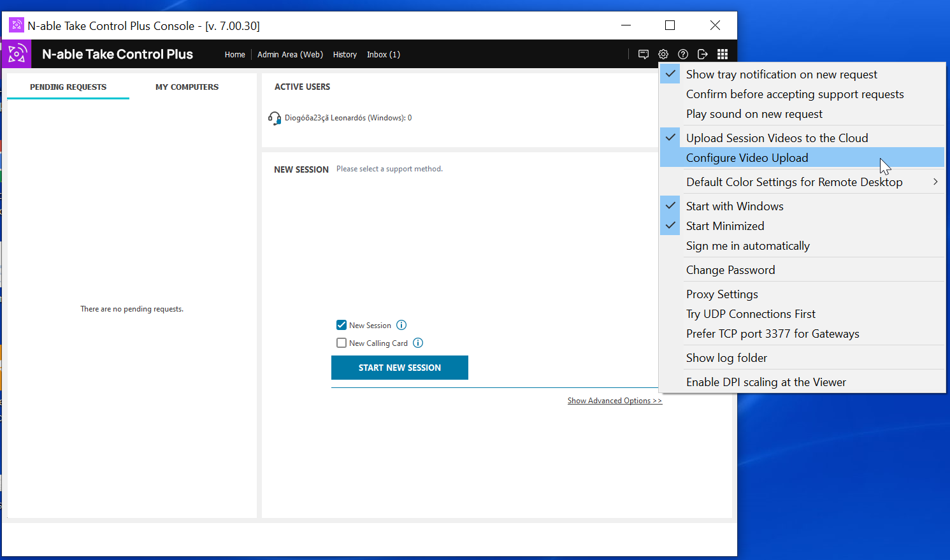
Task: Switch to the My Computers tab
Action: click(x=187, y=87)
